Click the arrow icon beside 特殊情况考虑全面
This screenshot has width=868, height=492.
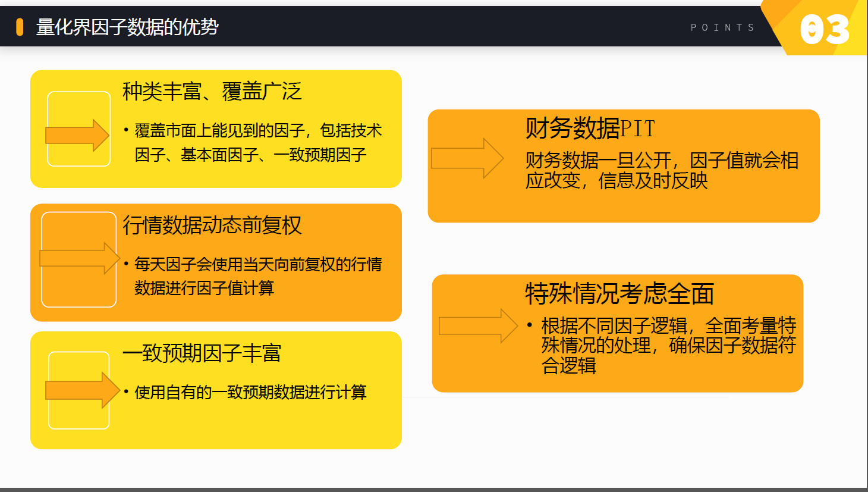click(x=479, y=326)
